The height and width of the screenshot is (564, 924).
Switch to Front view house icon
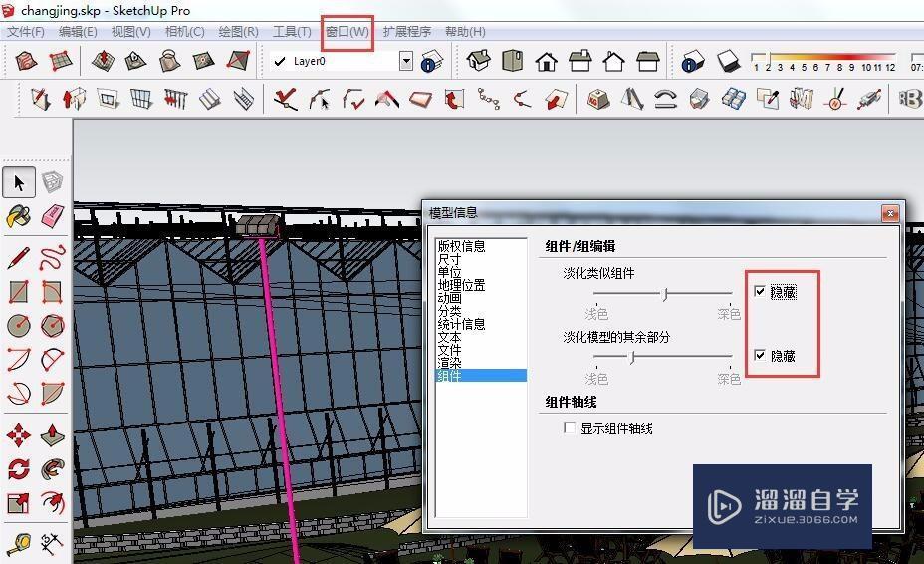click(x=547, y=61)
